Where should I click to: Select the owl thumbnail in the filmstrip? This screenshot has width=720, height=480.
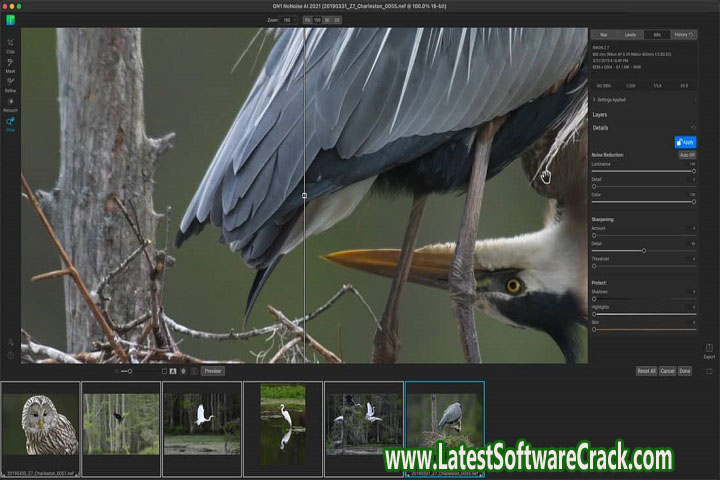click(x=40, y=429)
